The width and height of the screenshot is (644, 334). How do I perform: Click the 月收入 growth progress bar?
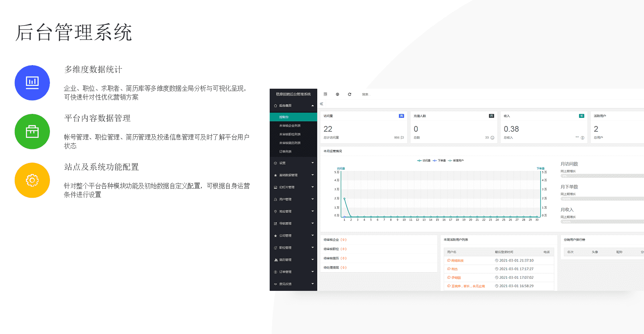602,221
